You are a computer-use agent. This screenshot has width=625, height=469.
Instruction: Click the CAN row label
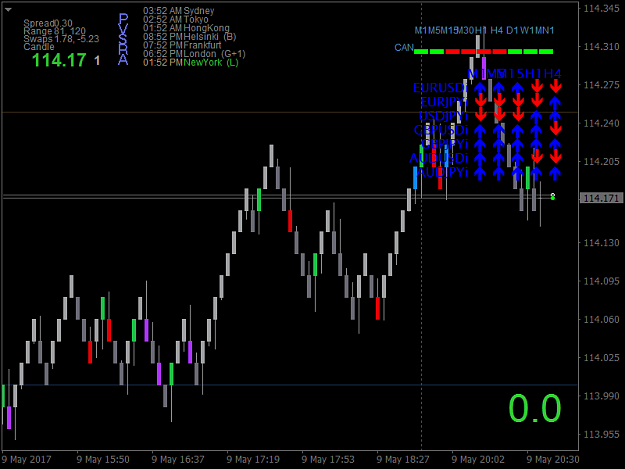pos(404,48)
